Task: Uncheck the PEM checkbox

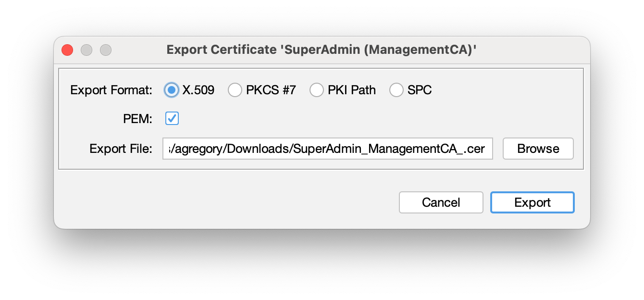Action: coord(172,119)
